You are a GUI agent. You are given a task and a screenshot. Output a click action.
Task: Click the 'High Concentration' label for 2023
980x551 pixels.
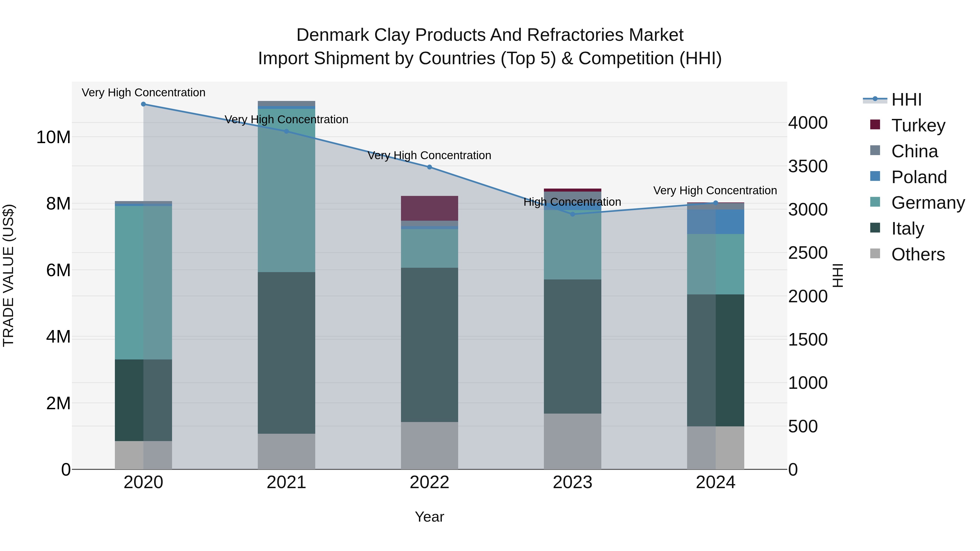tap(572, 202)
